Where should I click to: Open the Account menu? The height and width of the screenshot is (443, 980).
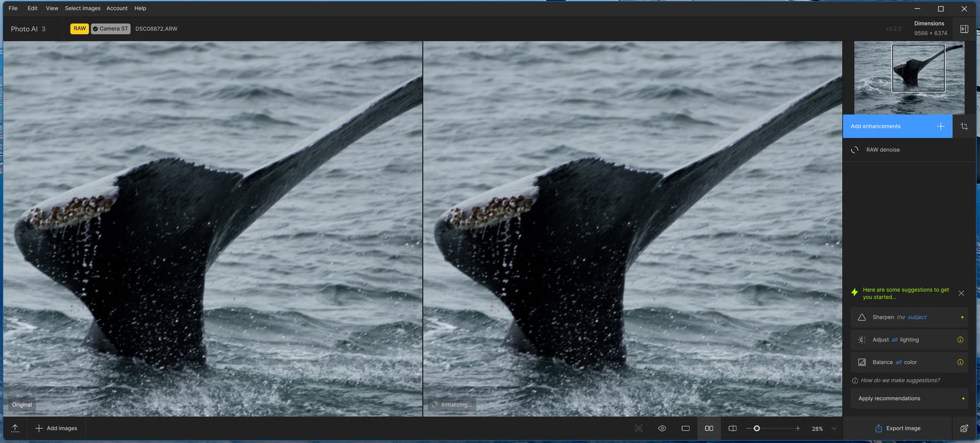(117, 8)
